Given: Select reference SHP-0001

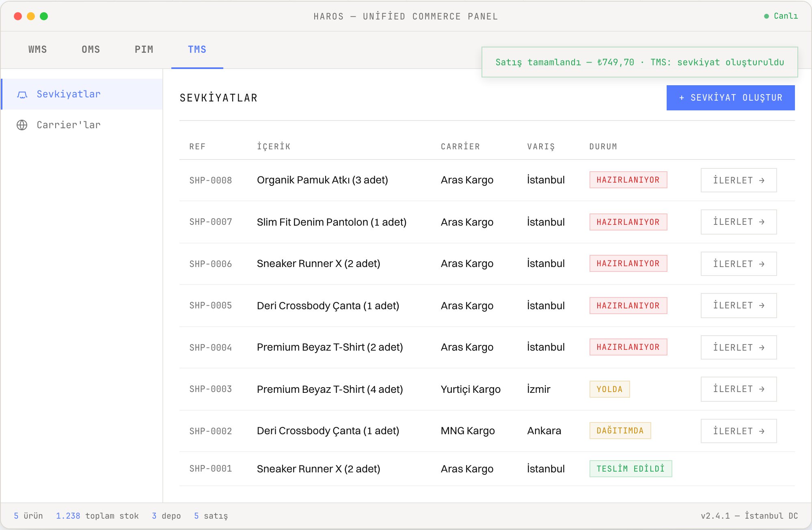Looking at the screenshot, I should (211, 469).
